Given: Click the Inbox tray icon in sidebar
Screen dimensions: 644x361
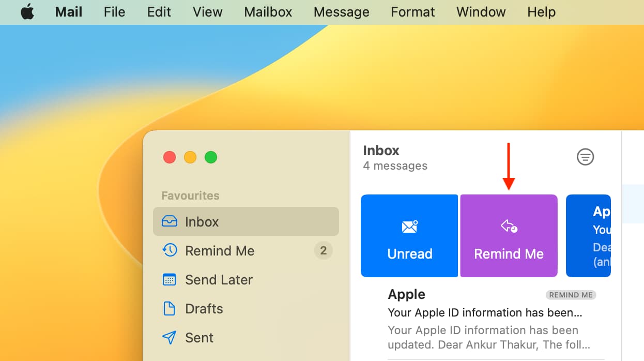Looking at the screenshot, I should click(x=169, y=221).
